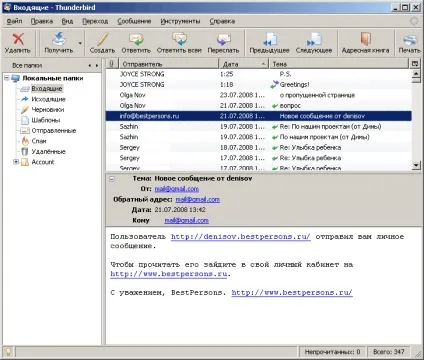Viewport: 424px width, 360px height.
Task: Open the Вид menu
Action: (67, 21)
